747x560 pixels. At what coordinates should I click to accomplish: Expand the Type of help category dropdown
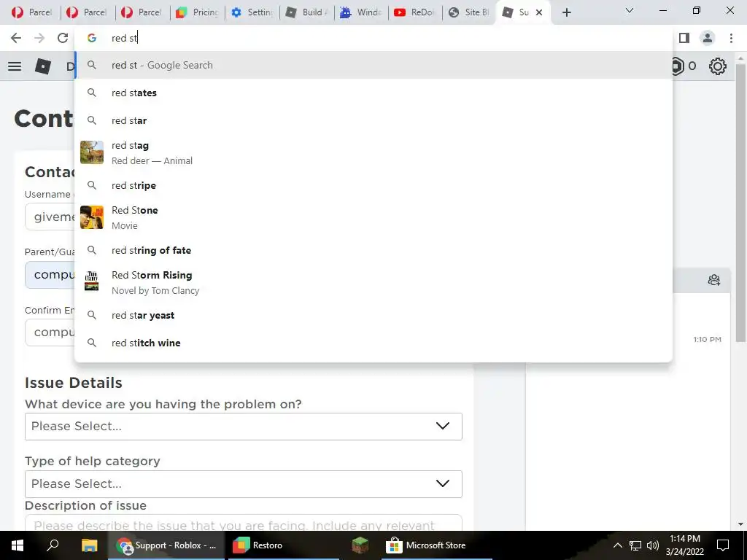click(244, 484)
